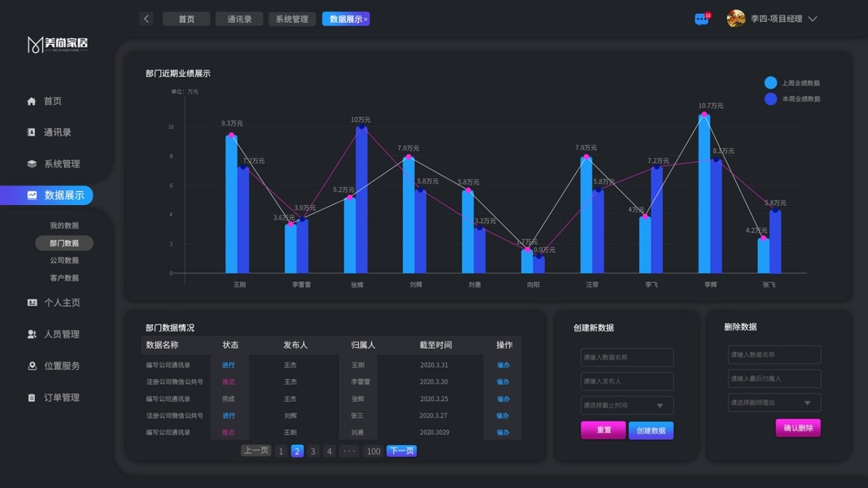Go to previous page with 上一页

(x=255, y=451)
